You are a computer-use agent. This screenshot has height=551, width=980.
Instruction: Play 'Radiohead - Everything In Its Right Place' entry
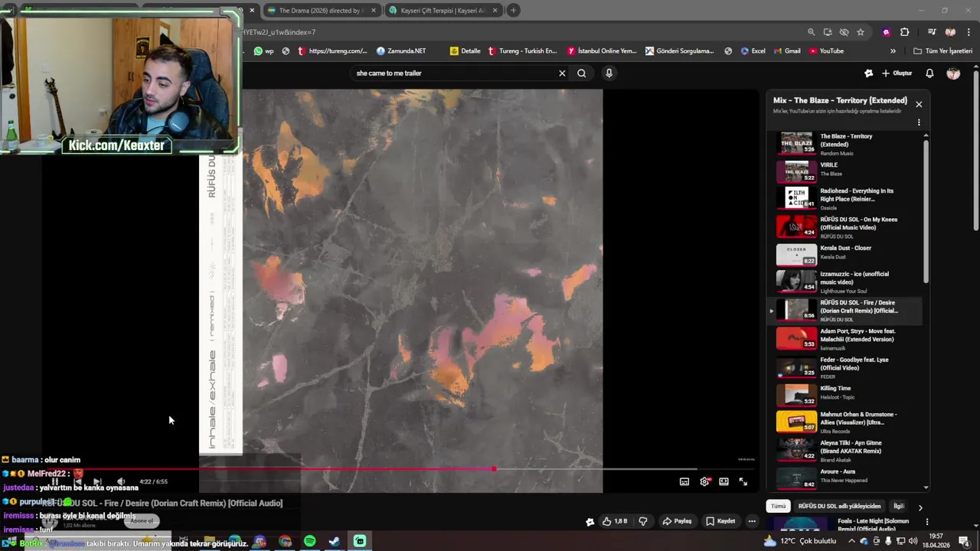848,198
